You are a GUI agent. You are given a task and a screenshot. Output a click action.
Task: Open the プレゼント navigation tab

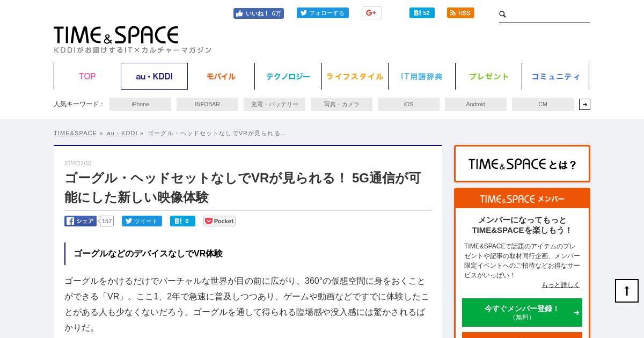pyautogui.click(x=489, y=76)
